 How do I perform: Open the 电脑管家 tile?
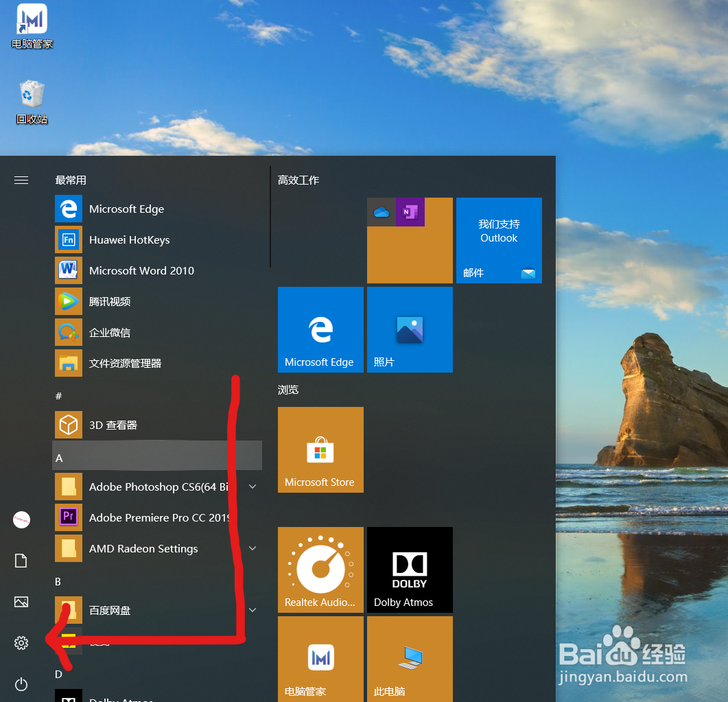(x=321, y=659)
